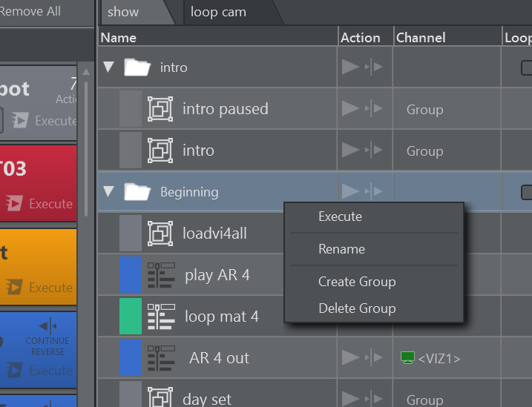532x407 pixels.
Task: Click the group icon beside loadvi4all
Action: point(160,234)
